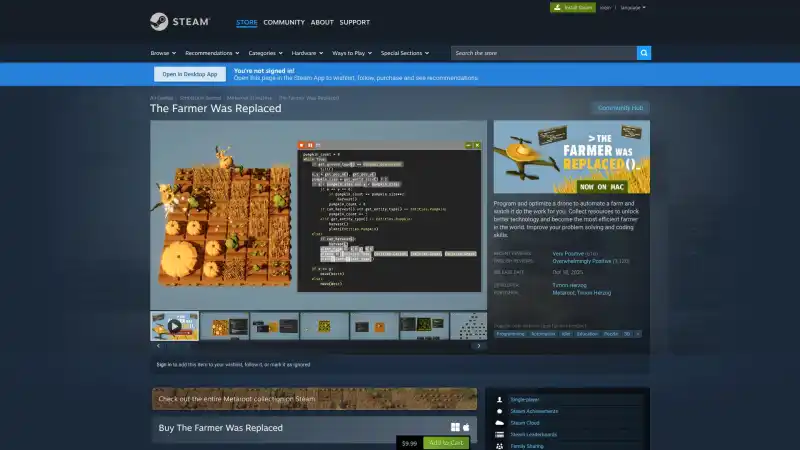Image resolution: width=800 pixels, height=450 pixels.
Task: Expand more tags with plus button
Action: [638, 334]
